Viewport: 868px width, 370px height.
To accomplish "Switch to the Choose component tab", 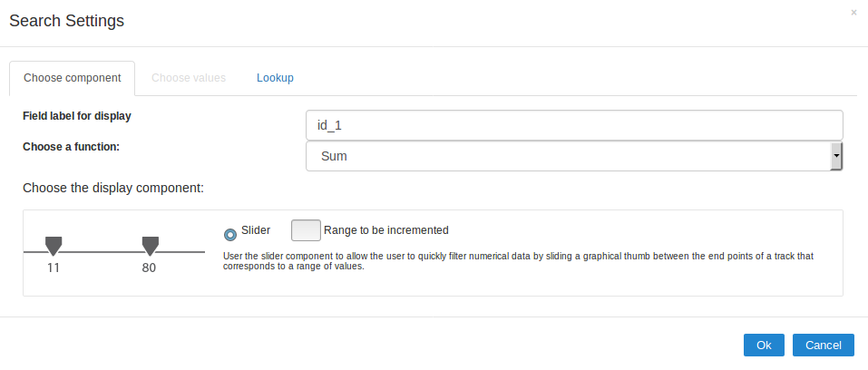I will click(x=72, y=78).
